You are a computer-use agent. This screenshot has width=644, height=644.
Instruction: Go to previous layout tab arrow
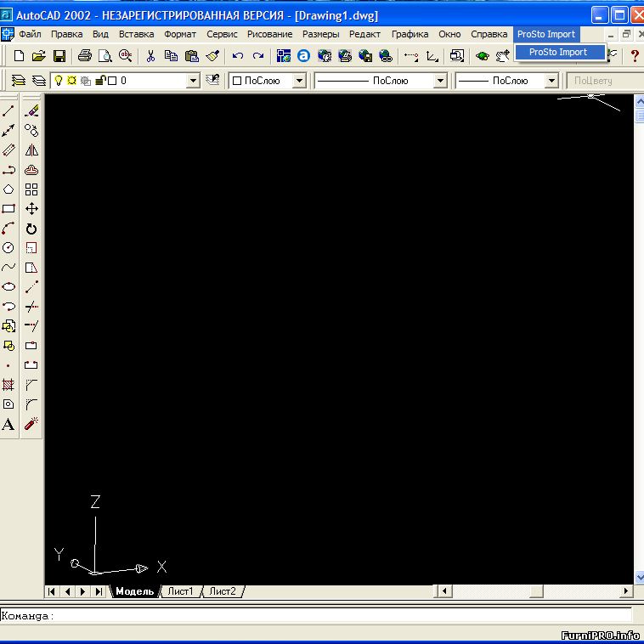point(67,591)
